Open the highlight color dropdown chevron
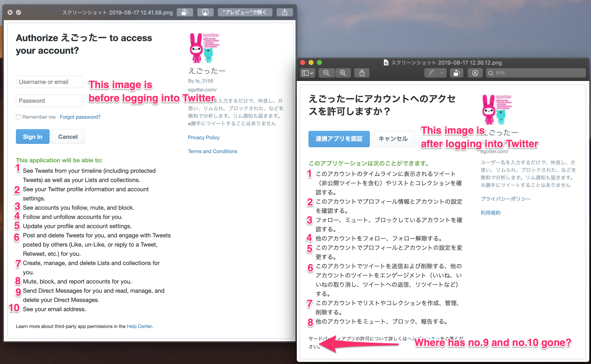The image size is (591, 364). tap(442, 73)
